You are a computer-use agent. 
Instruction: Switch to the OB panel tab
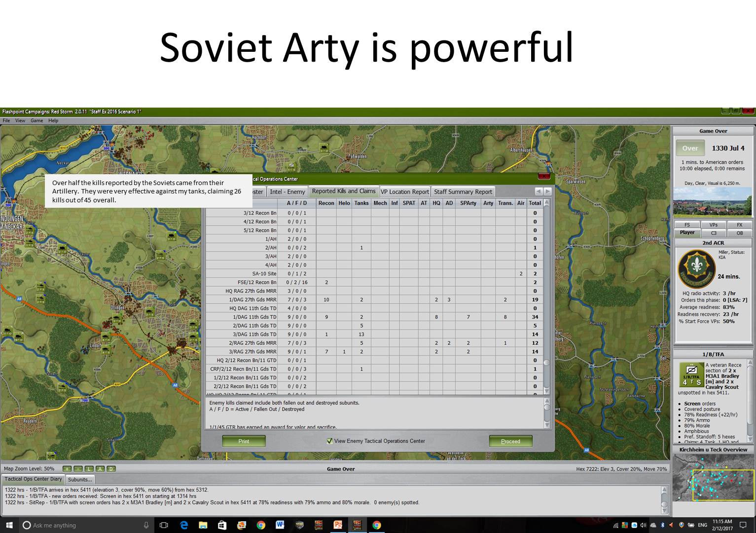click(740, 233)
